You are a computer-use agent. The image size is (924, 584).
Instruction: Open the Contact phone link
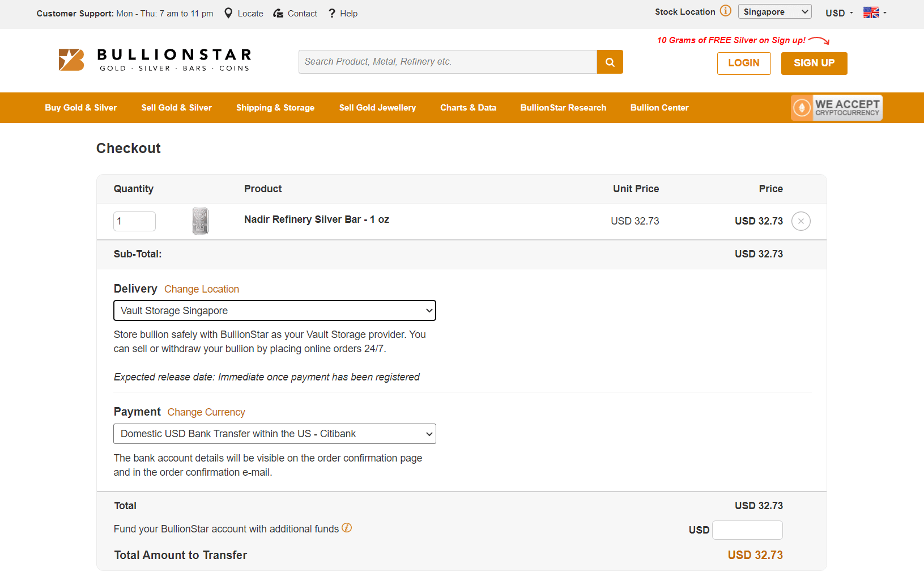tap(295, 13)
